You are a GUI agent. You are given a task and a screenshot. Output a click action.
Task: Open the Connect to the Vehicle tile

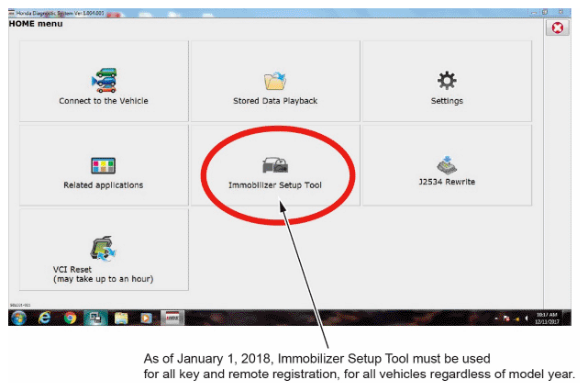[x=104, y=81]
